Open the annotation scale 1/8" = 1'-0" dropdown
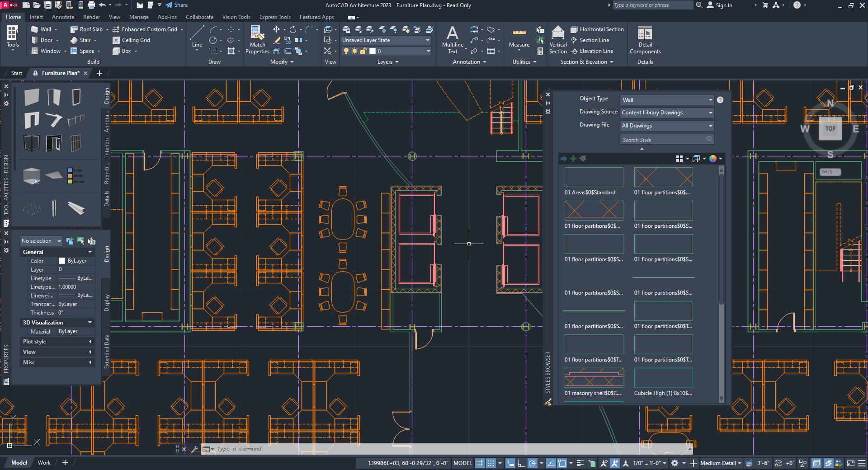 pos(650,463)
